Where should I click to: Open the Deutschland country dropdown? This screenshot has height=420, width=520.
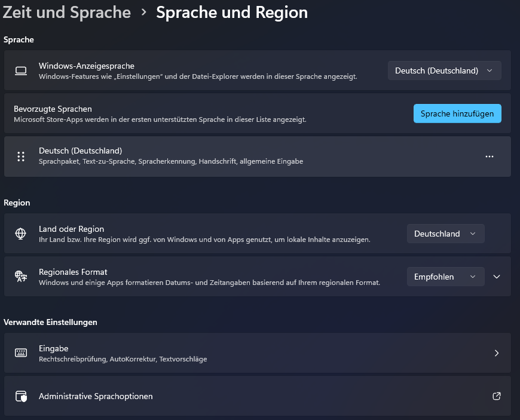[445, 234]
